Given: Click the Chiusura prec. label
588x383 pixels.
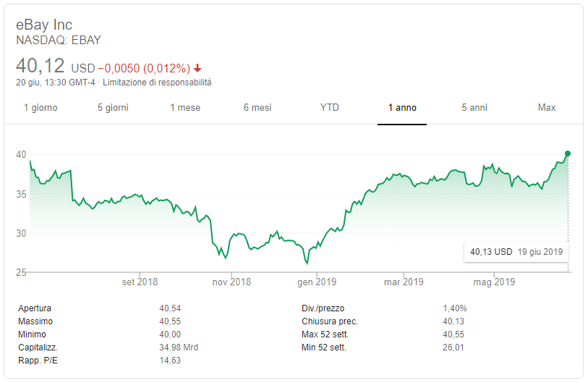Looking at the screenshot, I should click(x=330, y=321).
